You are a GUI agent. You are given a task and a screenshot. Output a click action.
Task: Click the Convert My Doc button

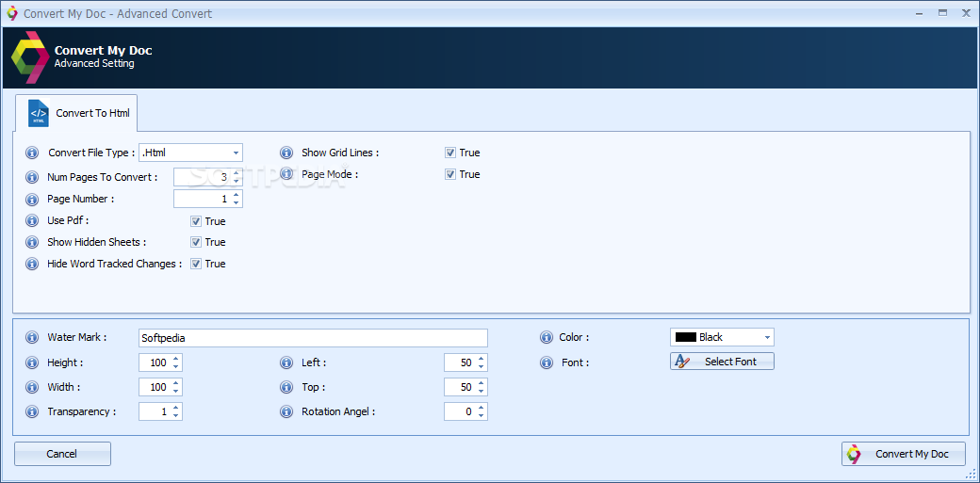point(903,454)
